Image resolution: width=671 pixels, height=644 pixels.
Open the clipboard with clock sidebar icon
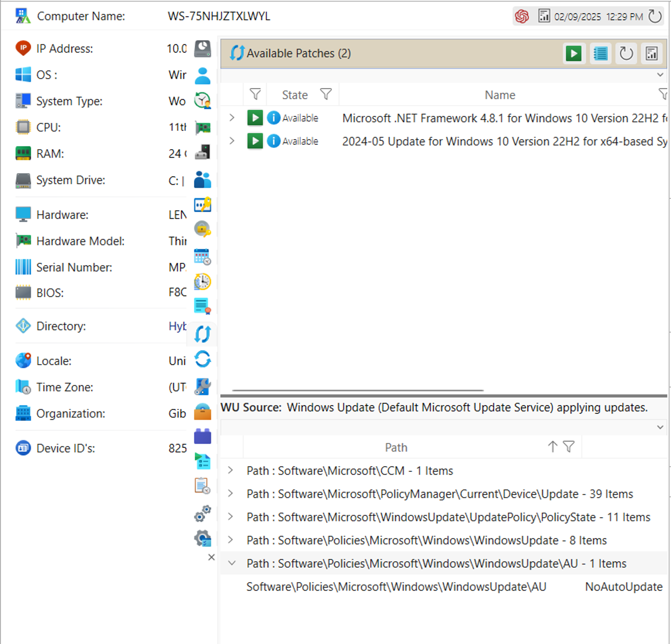[202, 485]
